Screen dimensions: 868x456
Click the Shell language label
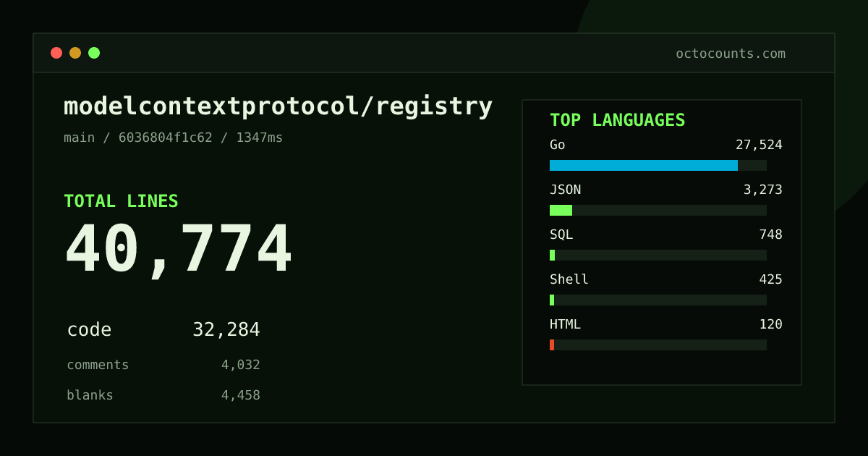click(569, 279)
